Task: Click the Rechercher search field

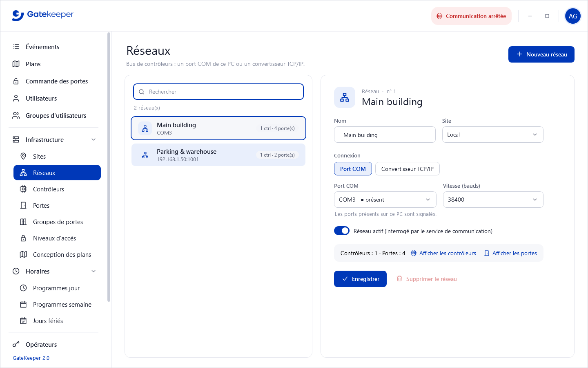Action: click(218, 92)
